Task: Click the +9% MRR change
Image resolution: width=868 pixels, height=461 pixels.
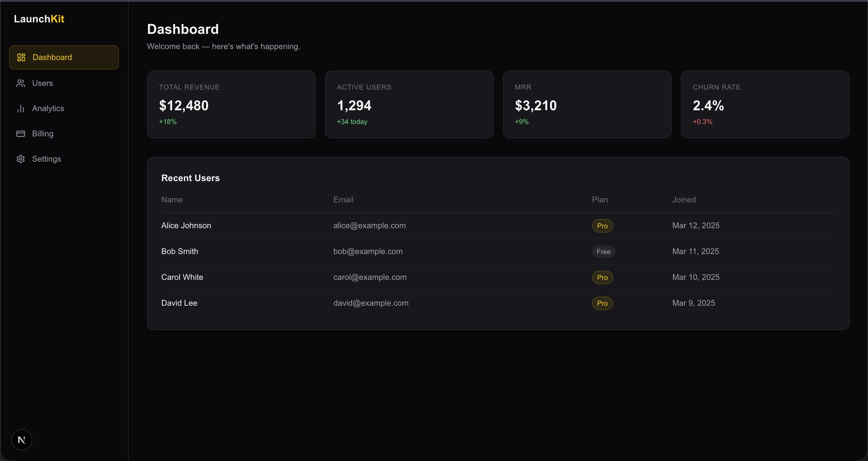Action: [522, 122]
